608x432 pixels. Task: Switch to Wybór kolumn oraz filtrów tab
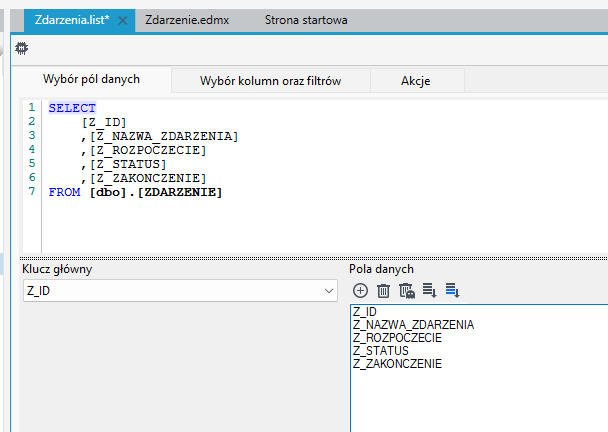(271, 81)
